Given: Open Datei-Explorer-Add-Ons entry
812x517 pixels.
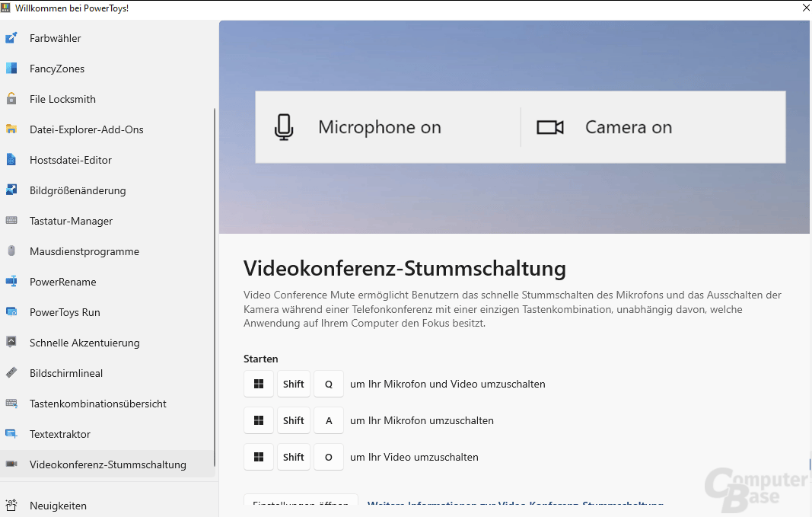Looking at the screenshot, I should (107, 129).
